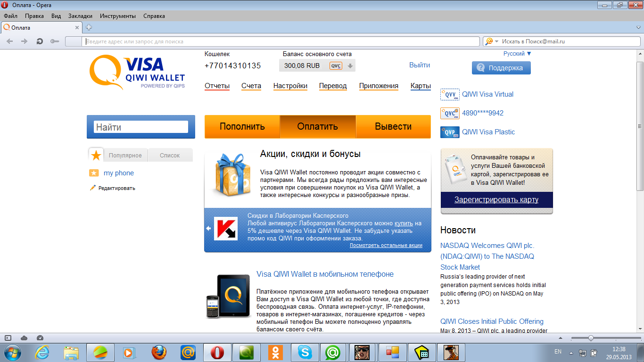This screenshot has height=362, width=644.
Task: Click the QVC card icon beside balance
Action: click(336, 66)
